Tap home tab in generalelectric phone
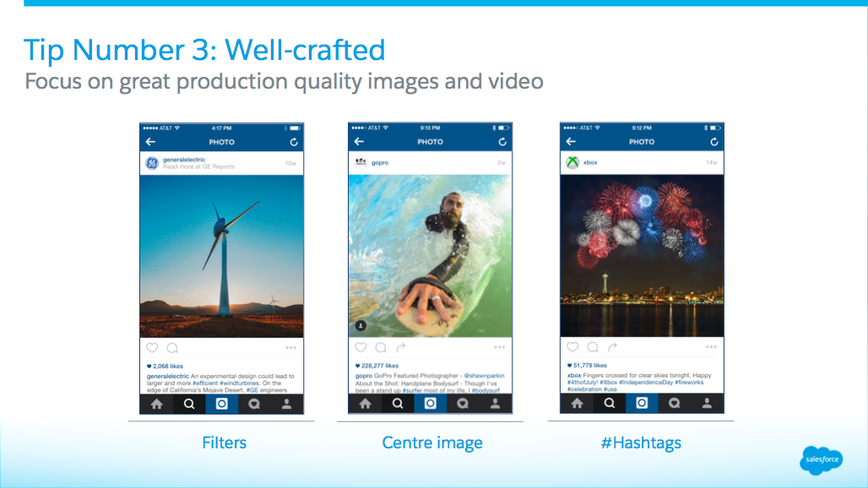This screenshot has width=868, height=488. [157, 404]
